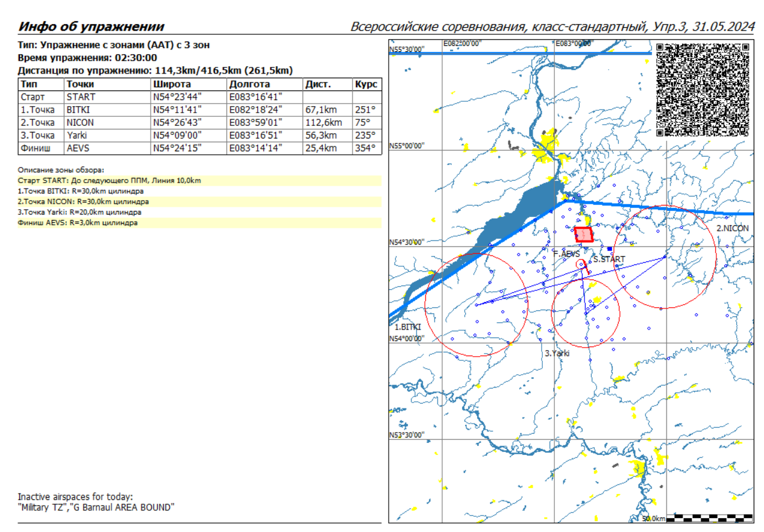
Task: Select the BITKI cell in the table
Action: (x=78, y=110)
